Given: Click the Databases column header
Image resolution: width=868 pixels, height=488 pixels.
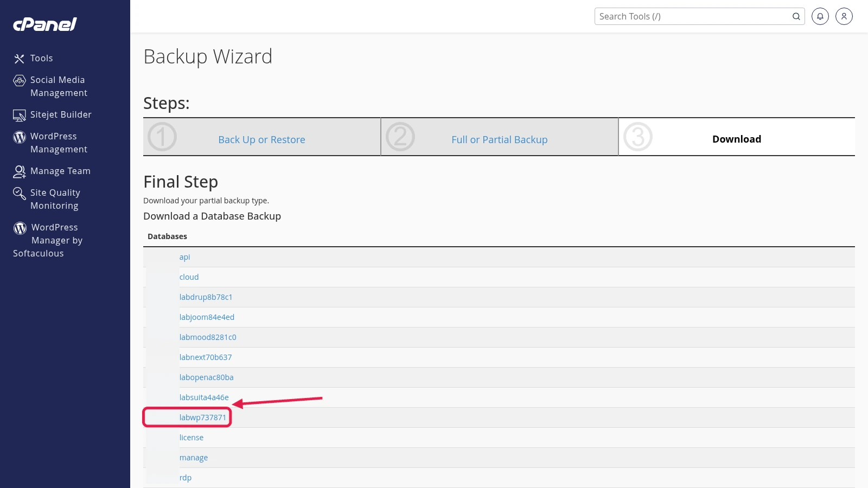Looking at the screenshot, I should 167,236.
